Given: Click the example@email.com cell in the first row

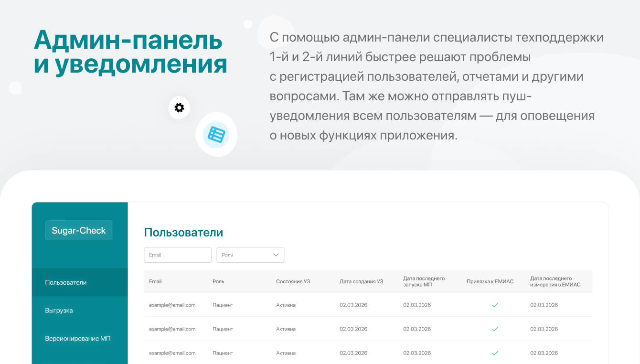Looking at the screenshot, I should click(172, 305).
